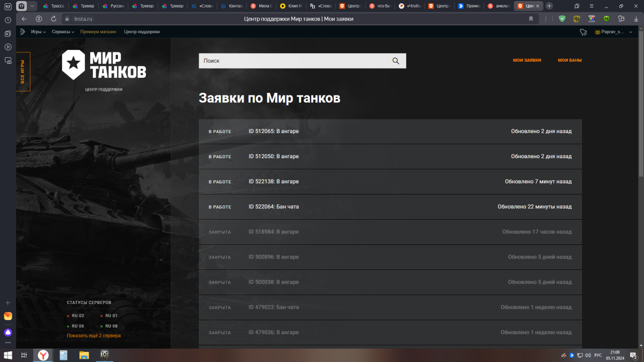Open the Yandex Mail icon in sidebar
The width and height of the screenshot is (644, 362).
(x=8, y=316)
